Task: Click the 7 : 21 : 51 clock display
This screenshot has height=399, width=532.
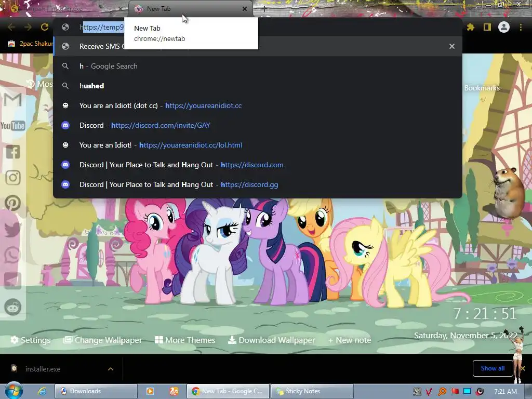Action: point(485,314)
